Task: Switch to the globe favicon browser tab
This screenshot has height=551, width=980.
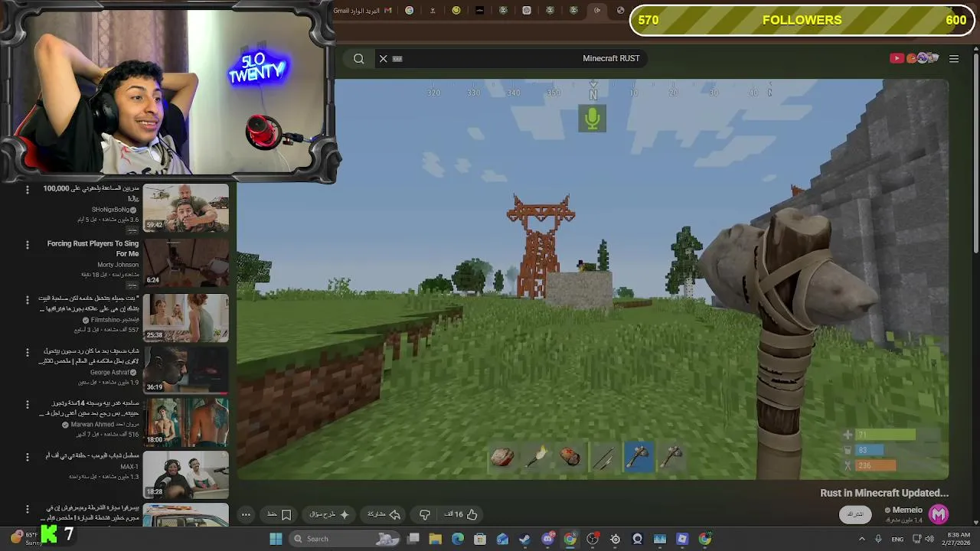Action: [x=621, y=11]
